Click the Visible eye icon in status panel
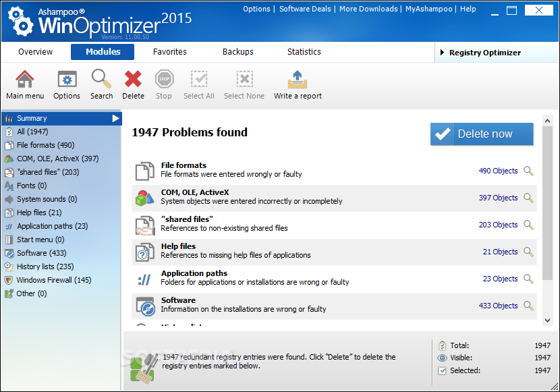 442,358
